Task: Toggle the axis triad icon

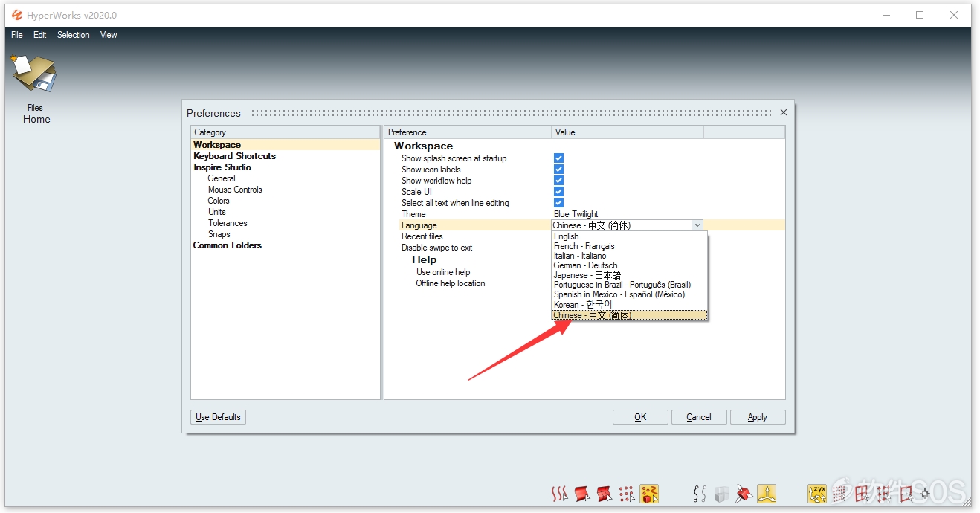Action: click(767, 494)
